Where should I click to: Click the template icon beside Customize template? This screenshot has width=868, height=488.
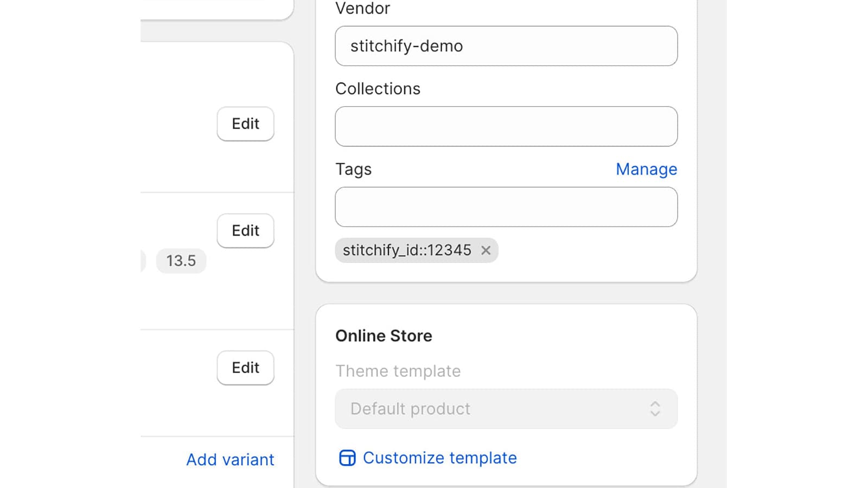[x=347, y=458]
